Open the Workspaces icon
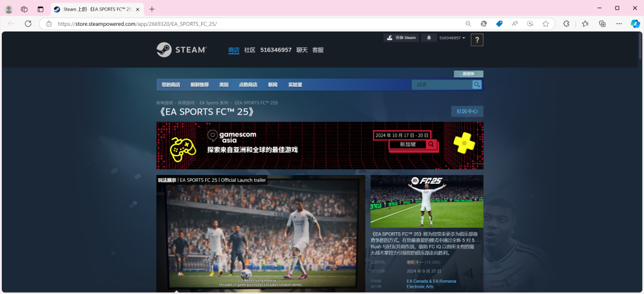The image size is (644, 294). click(x=25, y=9)
